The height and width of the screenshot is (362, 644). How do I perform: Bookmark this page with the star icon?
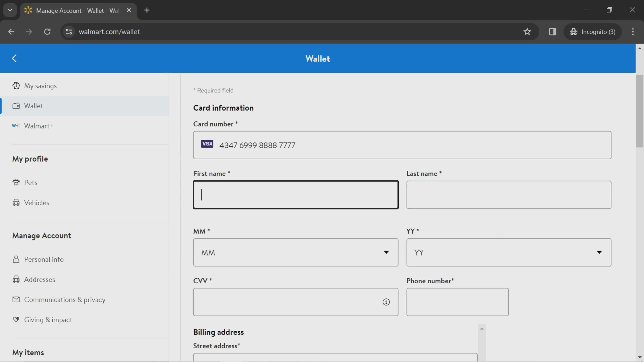click(527, 32)
